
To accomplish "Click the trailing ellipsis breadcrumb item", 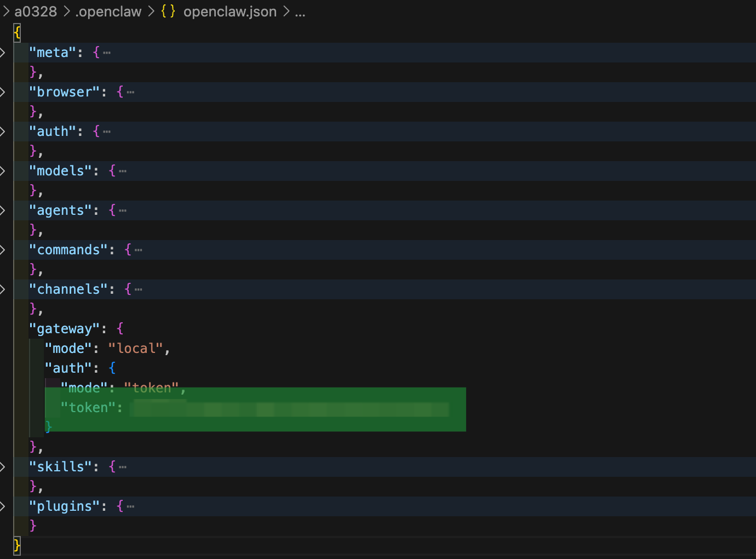I will click(x=300, y=12).
